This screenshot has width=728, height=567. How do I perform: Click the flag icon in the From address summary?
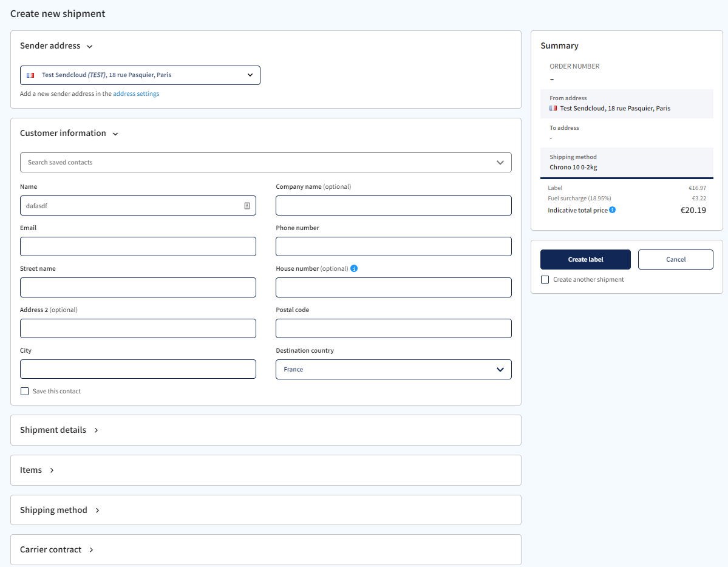point(553,107)
